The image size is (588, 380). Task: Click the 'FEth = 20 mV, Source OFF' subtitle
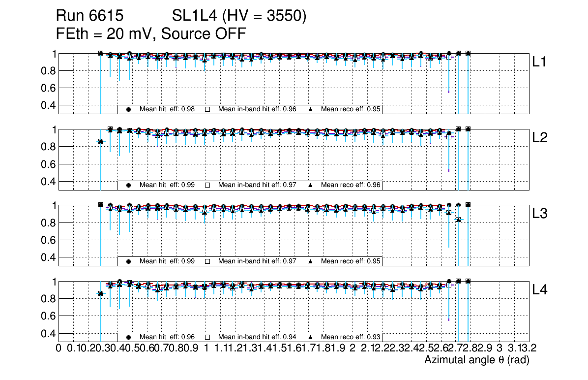(151, 34)
